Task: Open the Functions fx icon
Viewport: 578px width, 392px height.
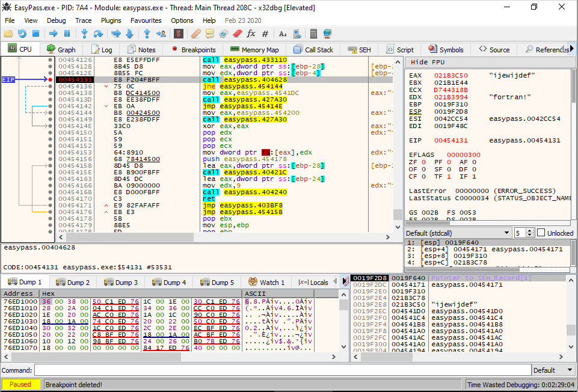Action: [x=251, y=34]
